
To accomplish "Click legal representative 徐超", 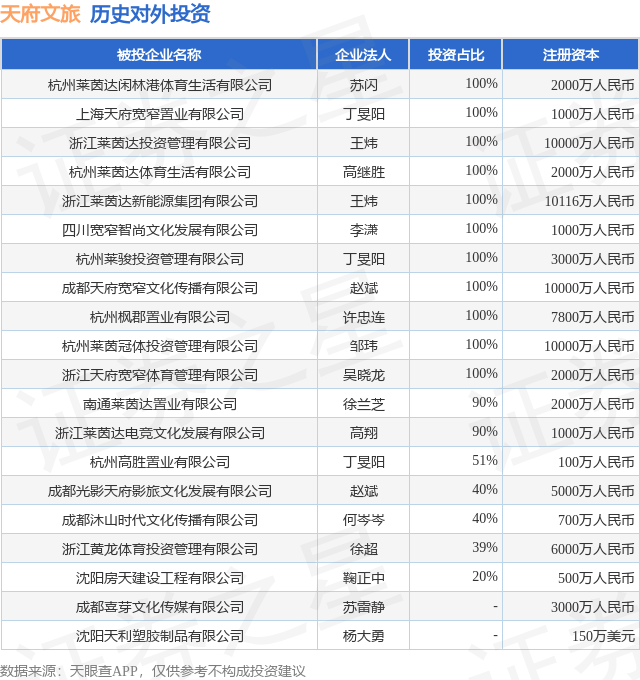I will tap(363, 549).
